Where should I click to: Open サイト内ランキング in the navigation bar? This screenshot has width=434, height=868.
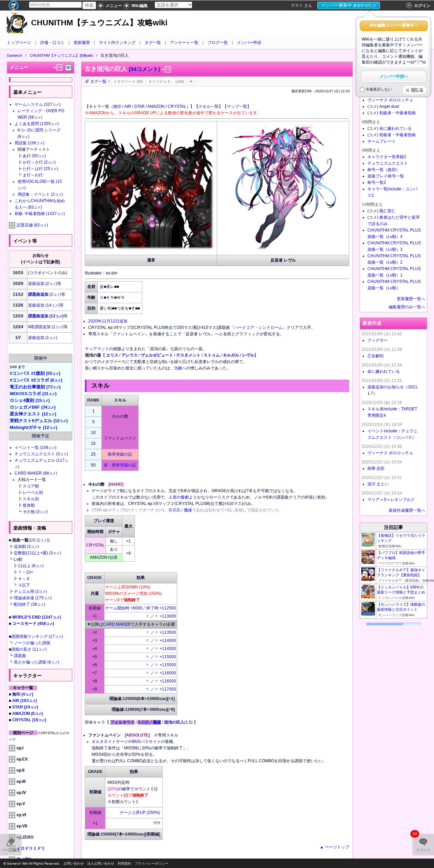coord(117,43)
